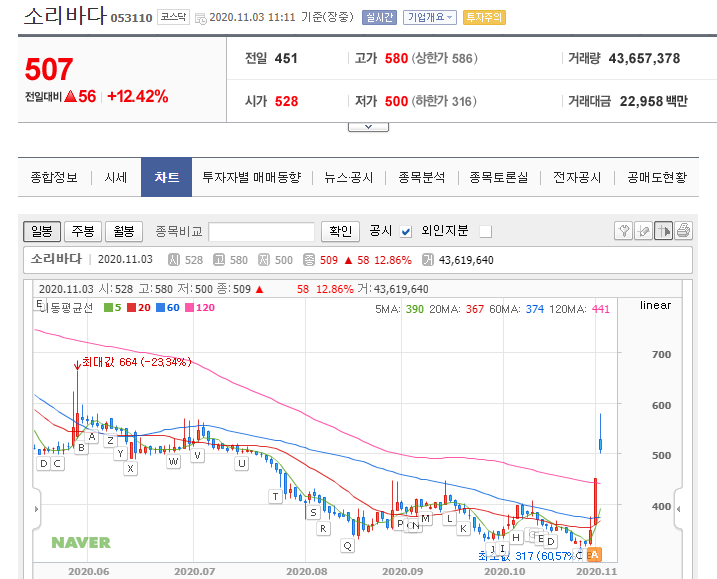Open disclosure marker I near October
This screenshot has height=579, width=717.
[502, 548]
